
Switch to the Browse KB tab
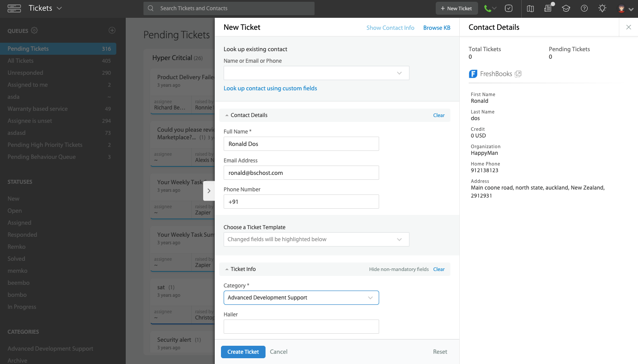pos(437,28)
